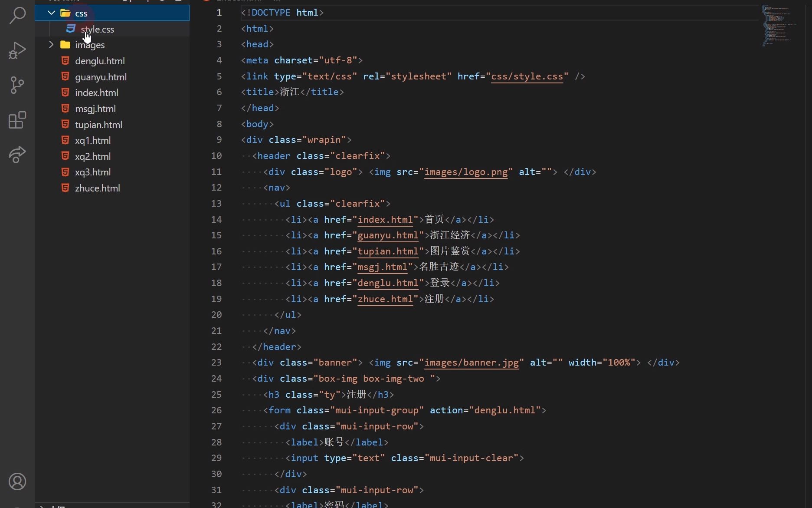The height and width of the screenshot is (508, 812).
Task: Open the Source Control view
Action: [x=17, y=85]
